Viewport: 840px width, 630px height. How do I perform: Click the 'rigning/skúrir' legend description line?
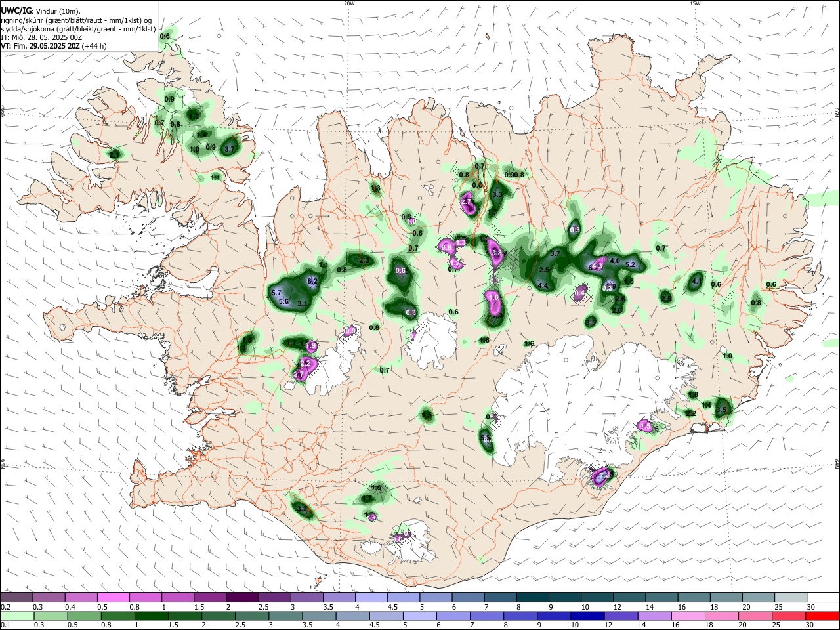76,20
